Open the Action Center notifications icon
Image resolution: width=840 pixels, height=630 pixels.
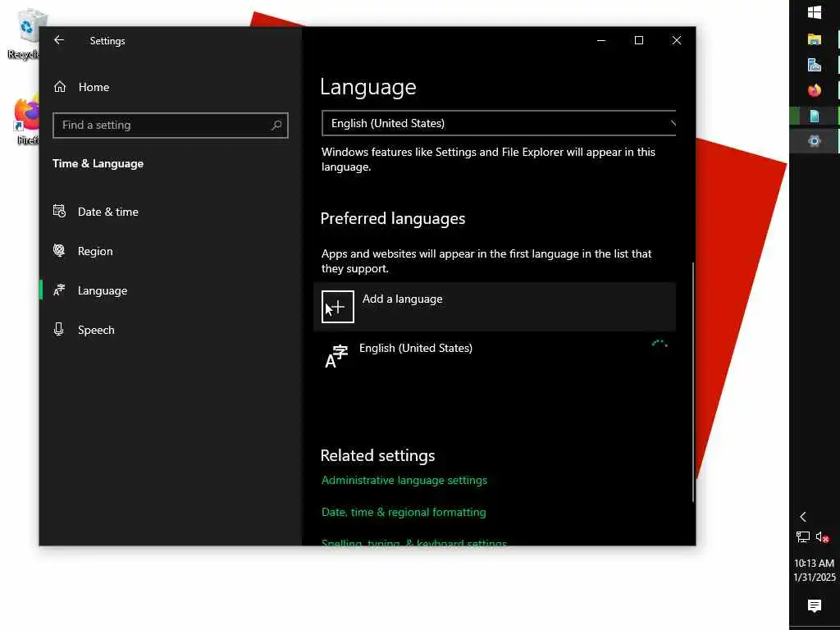coord(815,606)
